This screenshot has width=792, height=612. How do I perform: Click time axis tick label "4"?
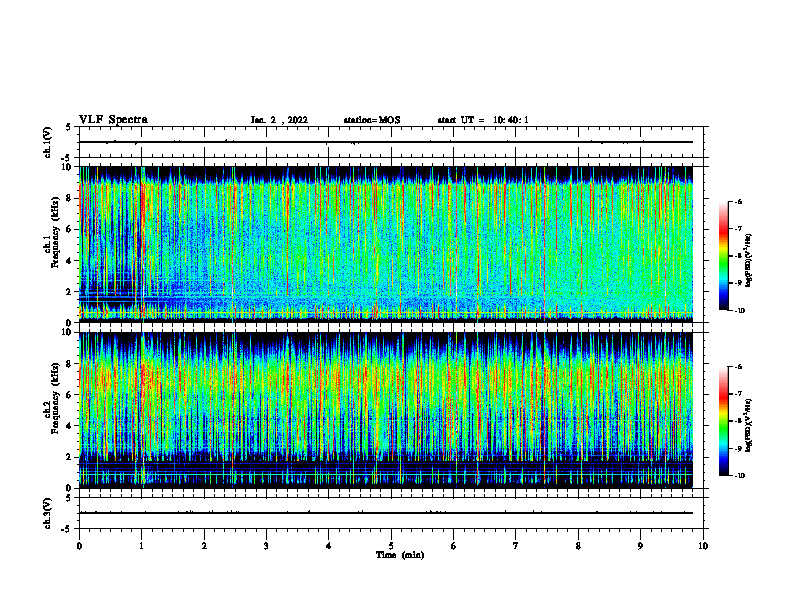coord(328,546)
